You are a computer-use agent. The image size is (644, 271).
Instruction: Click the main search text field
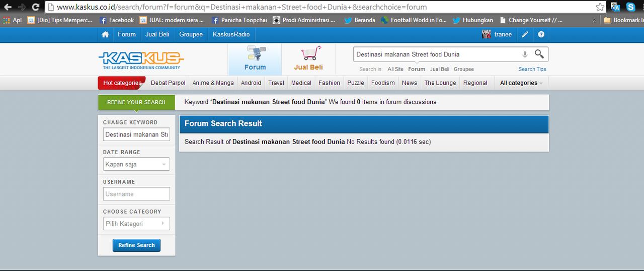point(437,54)
